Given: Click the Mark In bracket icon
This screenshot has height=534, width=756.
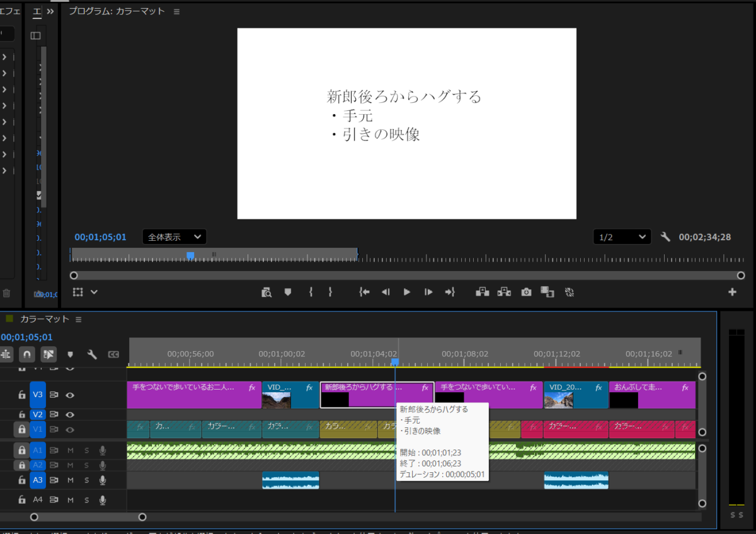Looking at the screenshot, I should 311,292.
